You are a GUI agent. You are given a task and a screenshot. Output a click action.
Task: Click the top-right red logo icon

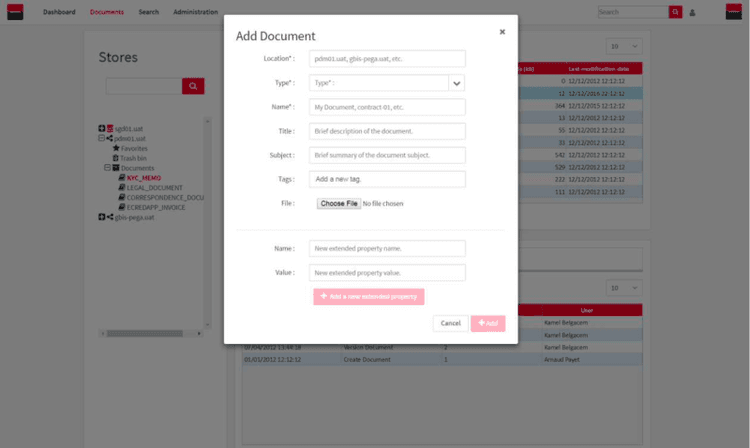(x=734, y=11)
